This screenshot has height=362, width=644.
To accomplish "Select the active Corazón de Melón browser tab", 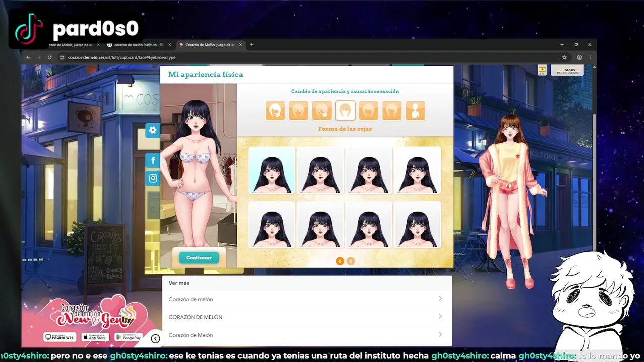I will click(210, 45).
